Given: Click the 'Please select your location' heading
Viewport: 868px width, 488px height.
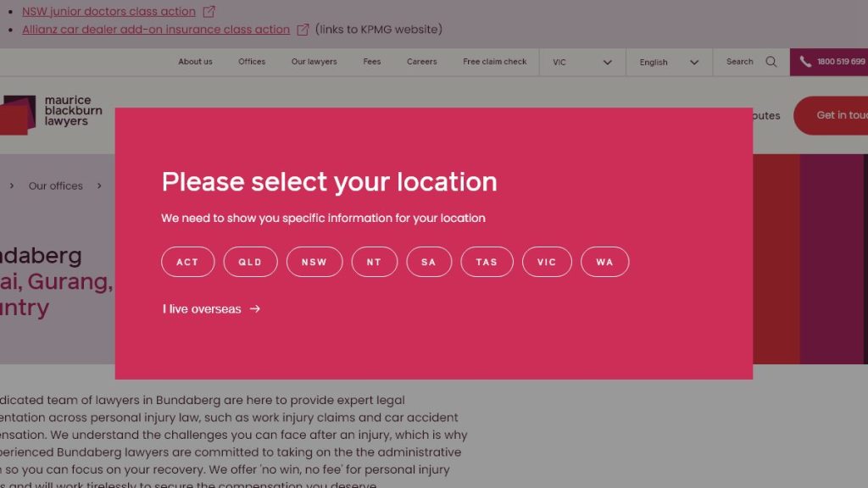Looking at the screenshot, I should 330,182.
